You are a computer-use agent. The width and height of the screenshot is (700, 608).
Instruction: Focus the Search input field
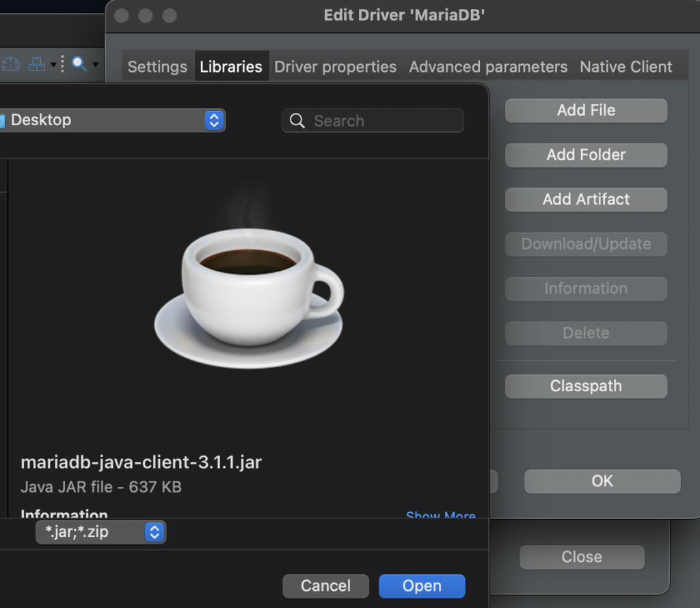coord(383,121)
